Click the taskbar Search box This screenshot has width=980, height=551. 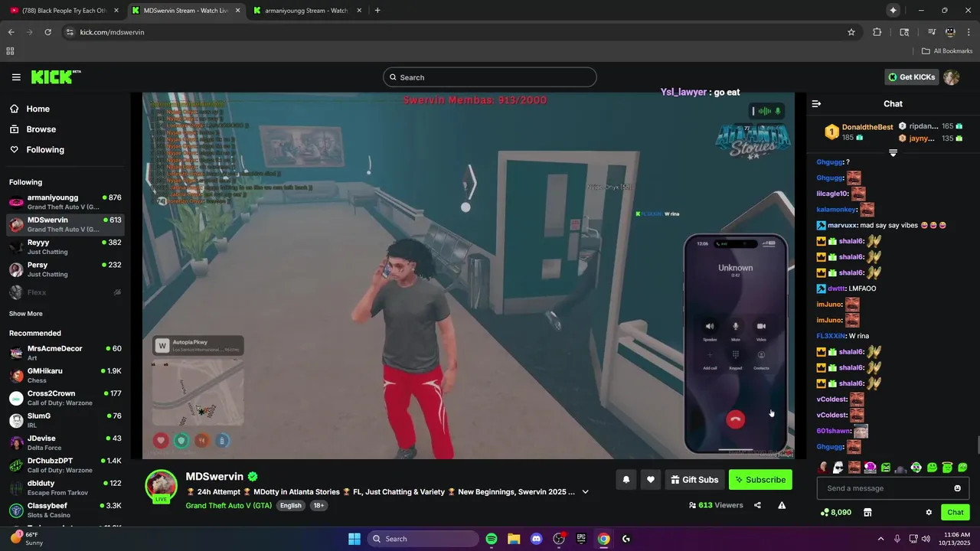click(423, 539)
